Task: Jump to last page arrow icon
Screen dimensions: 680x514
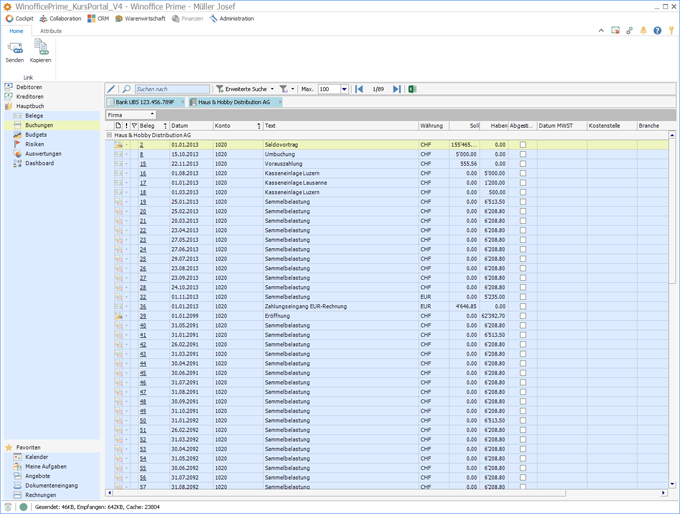Action: pyautogui.click(x=396, y=89)
